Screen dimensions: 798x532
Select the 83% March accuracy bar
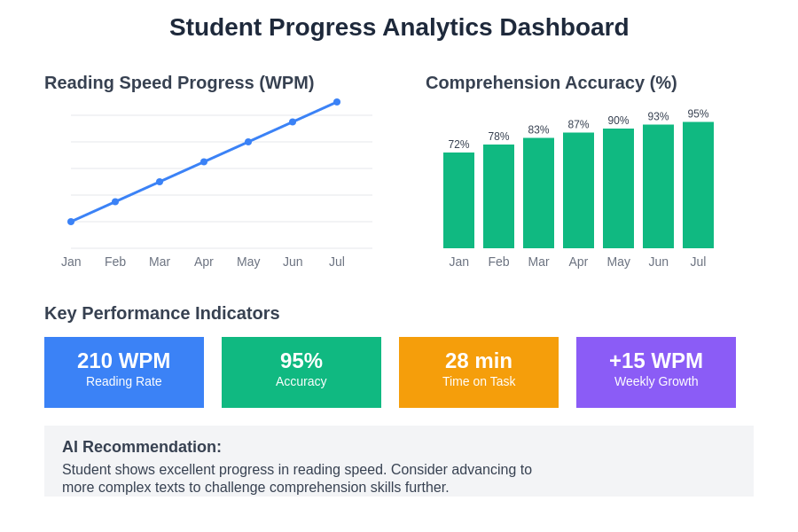538,193
